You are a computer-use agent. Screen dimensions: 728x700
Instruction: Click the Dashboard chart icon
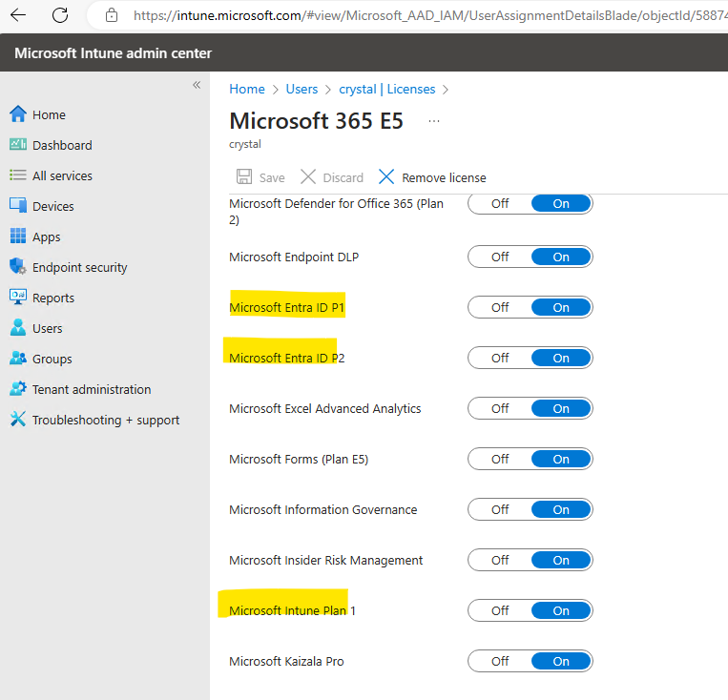coord(18,145)
